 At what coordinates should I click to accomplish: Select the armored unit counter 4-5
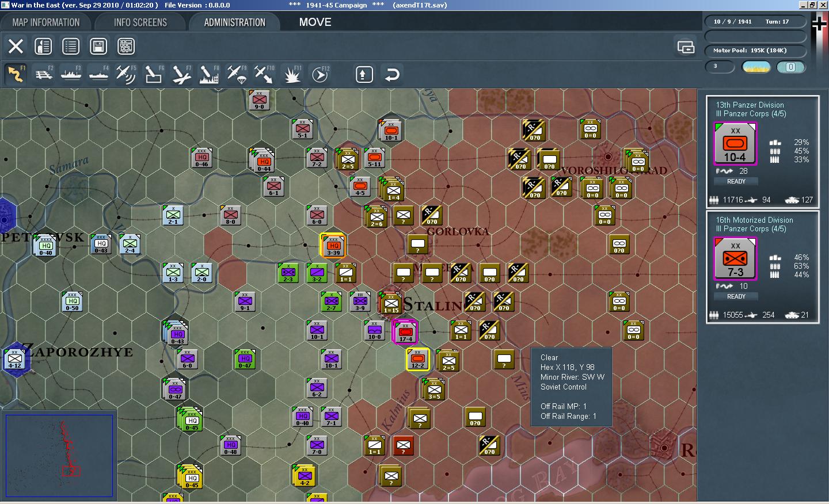[x=360, y=186]
